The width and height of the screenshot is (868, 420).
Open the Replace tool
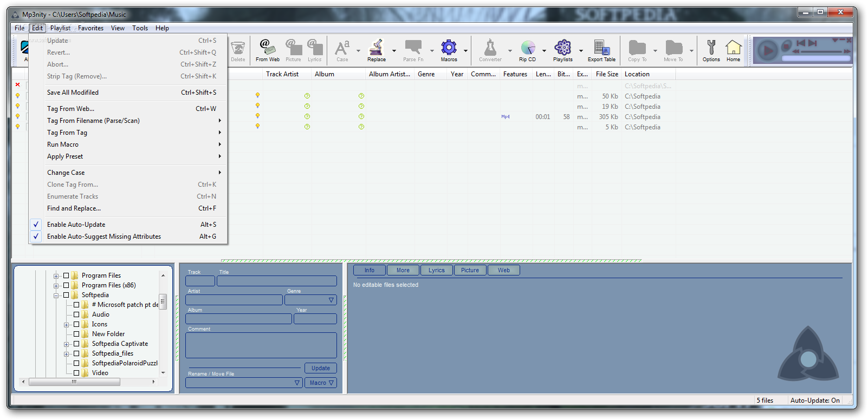point(377,51)
